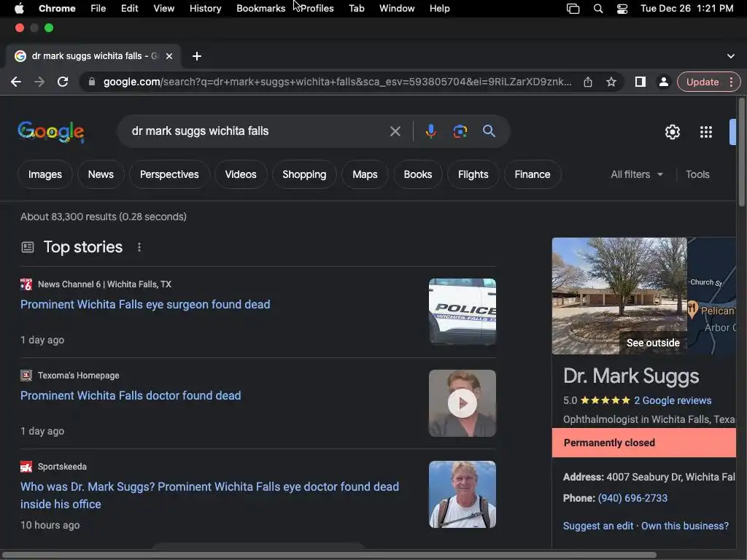Open the map thumbnail showing Church St
Viewport: 747px width, 560px height.
coord(712,296)
